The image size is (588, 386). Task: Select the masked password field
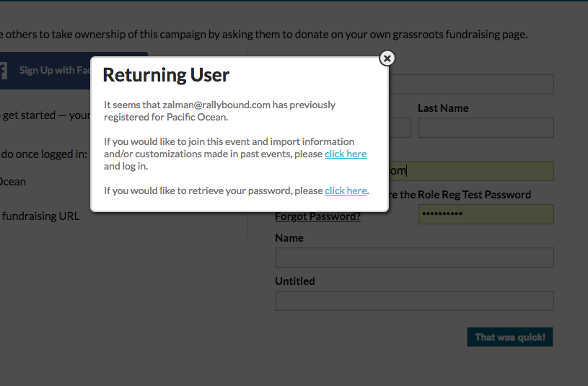pos(486,214)
